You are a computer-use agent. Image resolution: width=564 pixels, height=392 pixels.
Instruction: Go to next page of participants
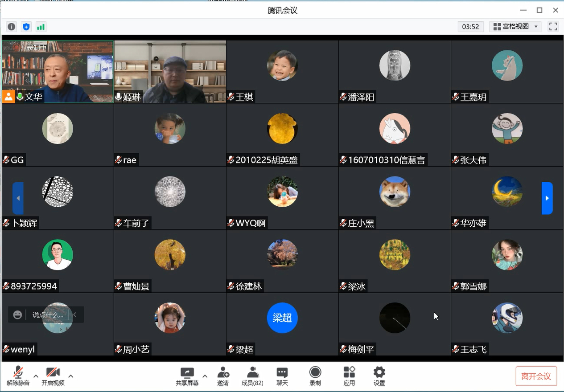[x=547, y=198]
